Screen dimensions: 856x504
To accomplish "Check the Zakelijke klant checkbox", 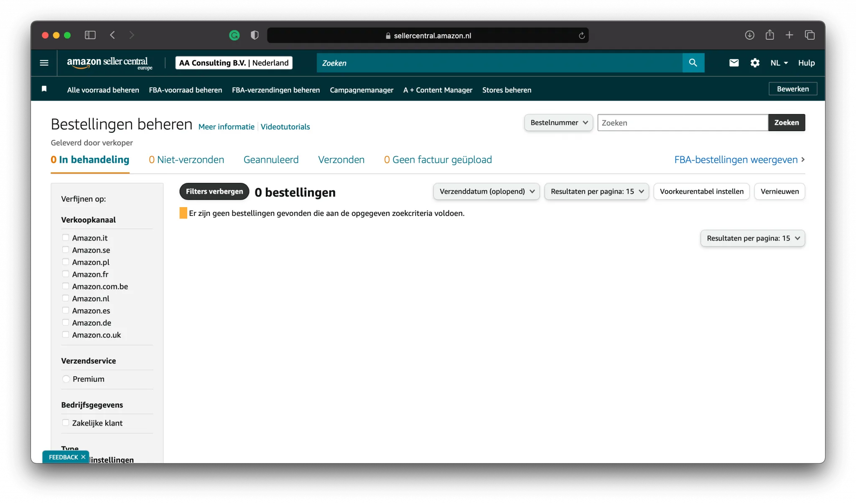I will coord(66,423).
